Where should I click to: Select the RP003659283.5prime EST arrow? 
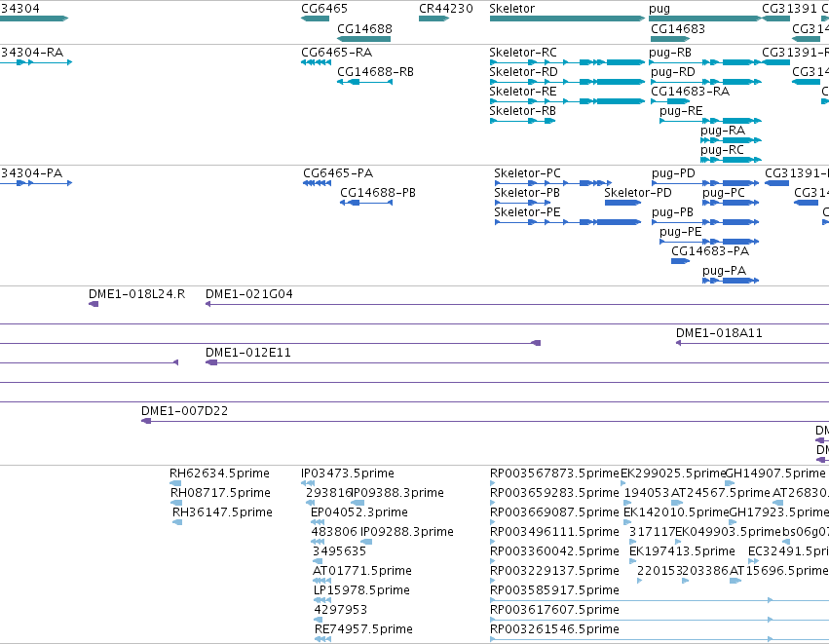(x=492, y=503)
